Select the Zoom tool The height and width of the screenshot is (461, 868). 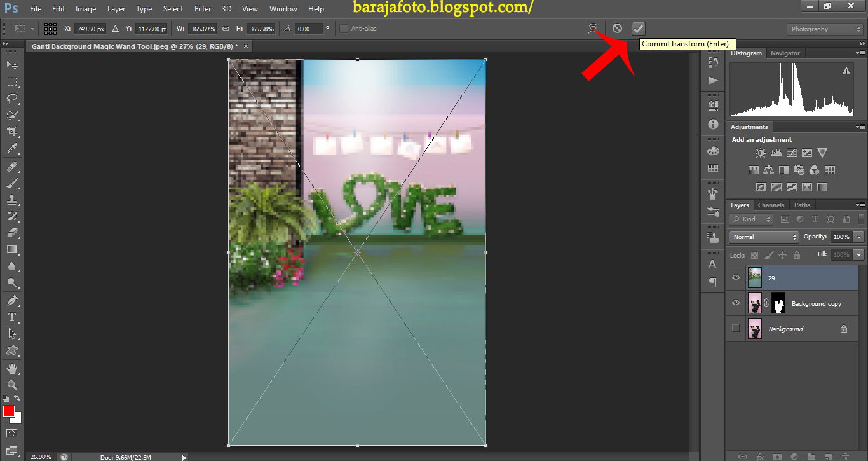click(13, 384)
